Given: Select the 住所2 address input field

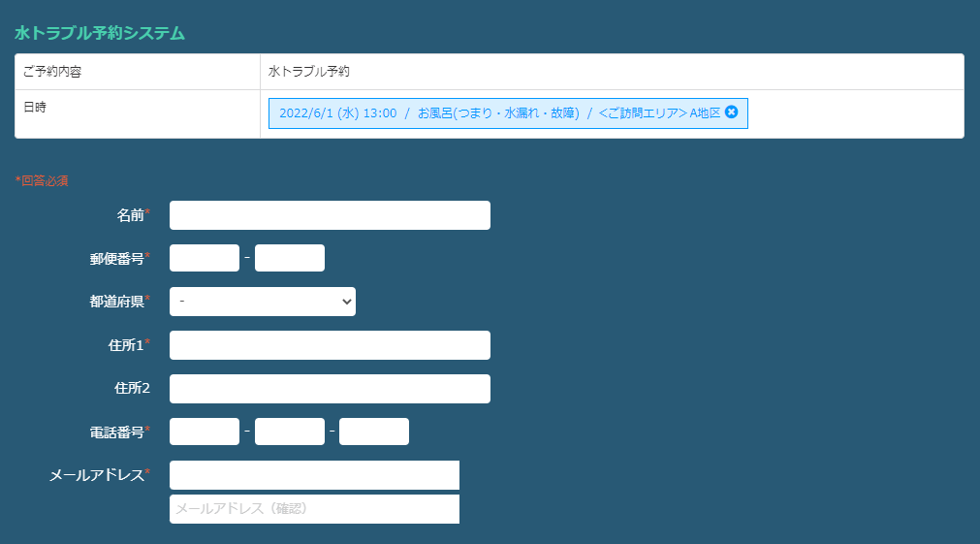Looking at the screenshot, I should 330,389.
